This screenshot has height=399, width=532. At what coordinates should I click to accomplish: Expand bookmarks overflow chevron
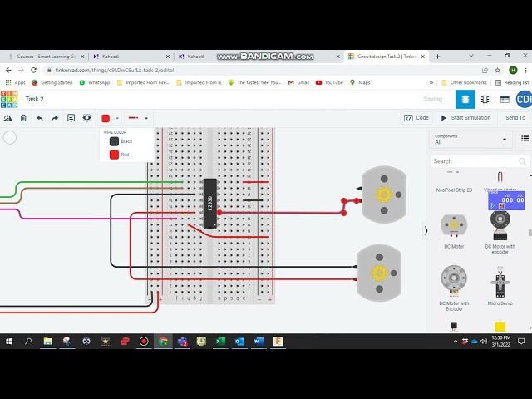(431, 82)
